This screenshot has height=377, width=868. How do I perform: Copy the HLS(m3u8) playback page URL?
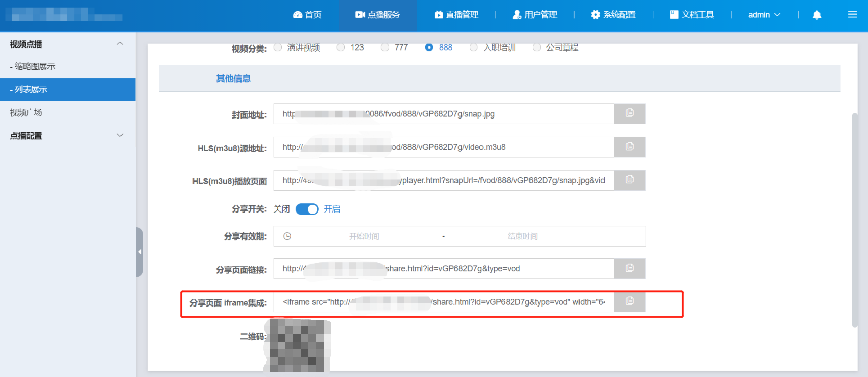tap(630, 180)
